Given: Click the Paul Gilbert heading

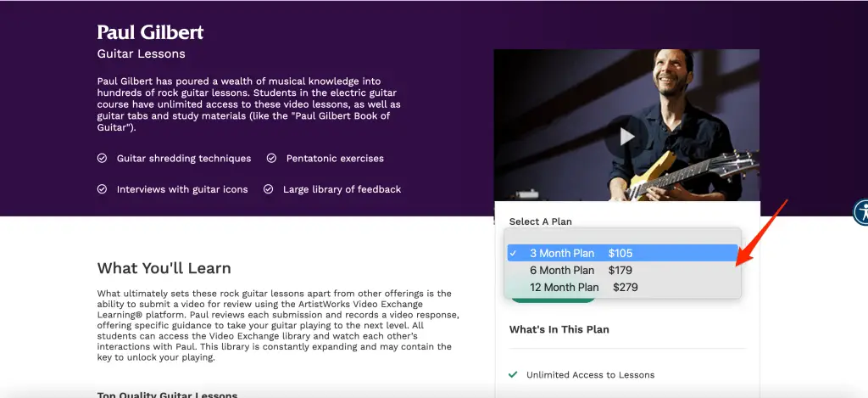Looking at the screenshot, I should 150,32.
